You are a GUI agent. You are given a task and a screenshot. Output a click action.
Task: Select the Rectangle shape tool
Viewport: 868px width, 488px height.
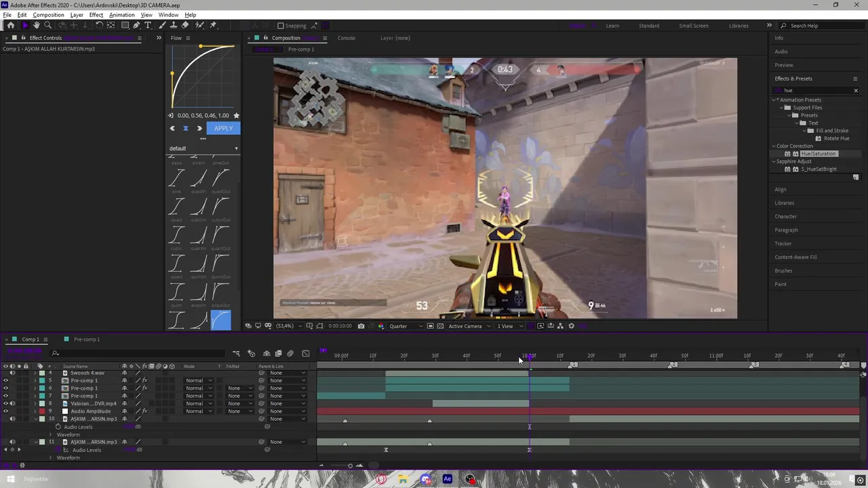(125, 25)
